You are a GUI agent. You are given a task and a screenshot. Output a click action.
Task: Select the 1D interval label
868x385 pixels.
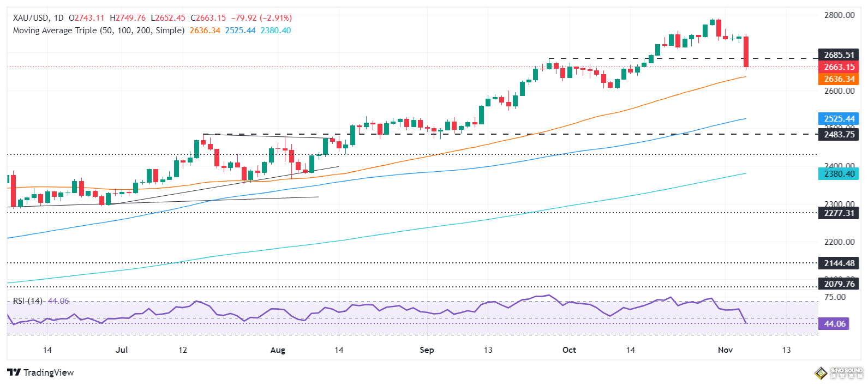pyautogui.click(x=59, y=18)
